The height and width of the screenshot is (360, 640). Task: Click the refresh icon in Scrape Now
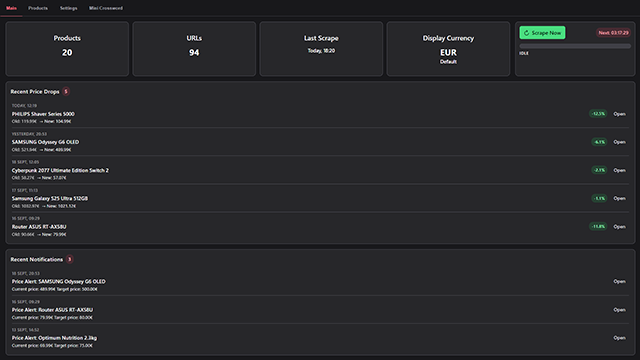[527, 33]
